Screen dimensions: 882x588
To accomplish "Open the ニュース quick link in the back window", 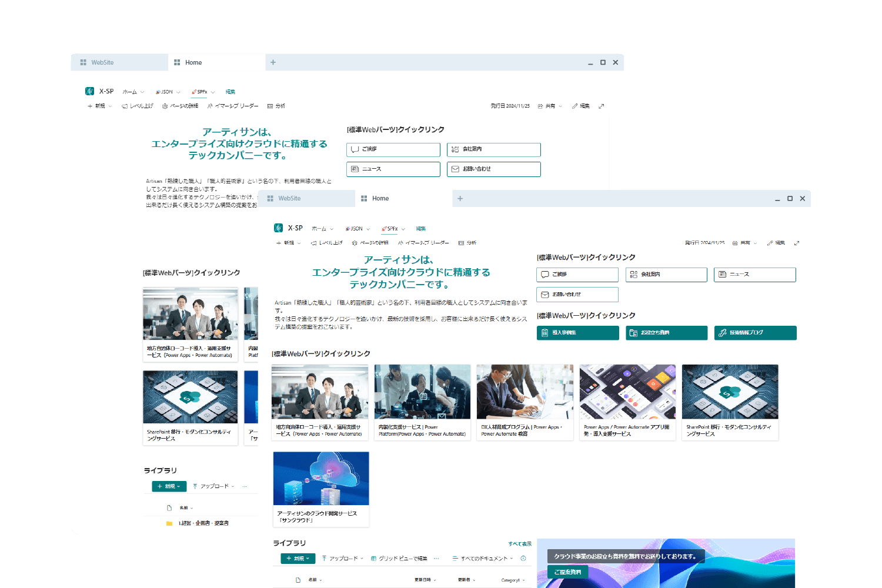I will pyautogui.click(x=393, y=169).
